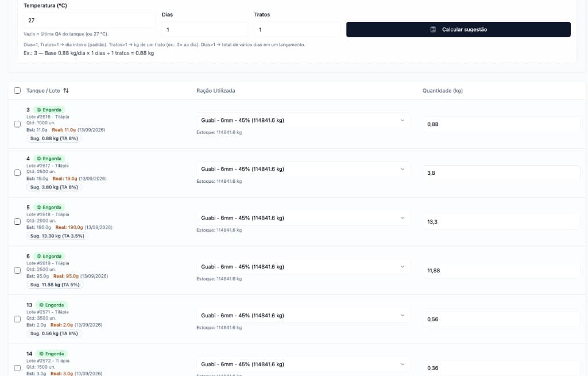This screenshot has width=588, height=376.
Task: Toggle the select-all checkbox in table header
Action: point(17,90)
